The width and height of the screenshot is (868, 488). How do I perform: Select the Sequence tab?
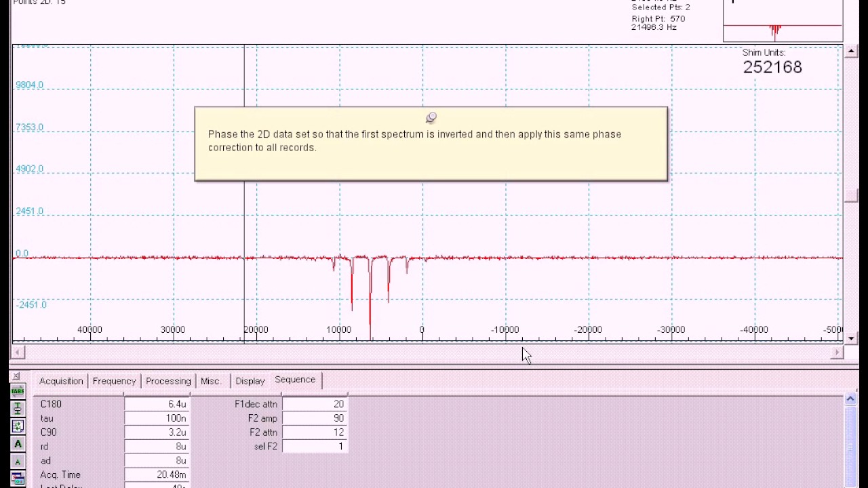[295, 380]
